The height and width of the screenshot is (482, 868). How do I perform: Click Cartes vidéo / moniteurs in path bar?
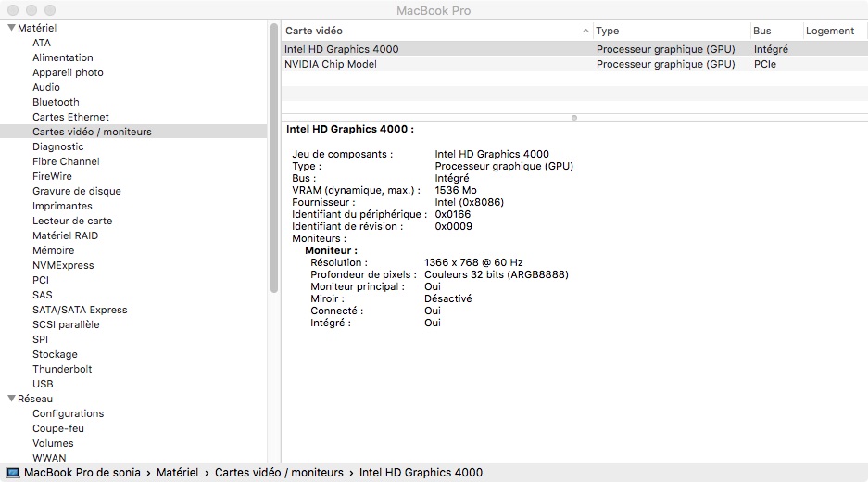pyautogui.click(x=279, y=473)
